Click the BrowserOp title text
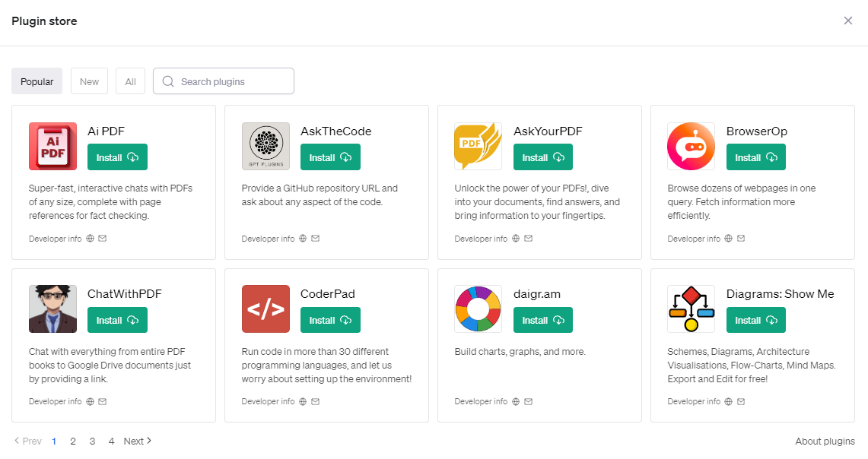This screenshot has height=459, width=868. tap(757, 131)
